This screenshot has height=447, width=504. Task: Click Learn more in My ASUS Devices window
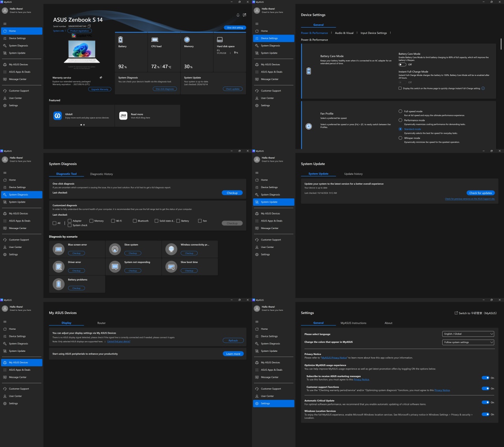(x=233, y=354)
